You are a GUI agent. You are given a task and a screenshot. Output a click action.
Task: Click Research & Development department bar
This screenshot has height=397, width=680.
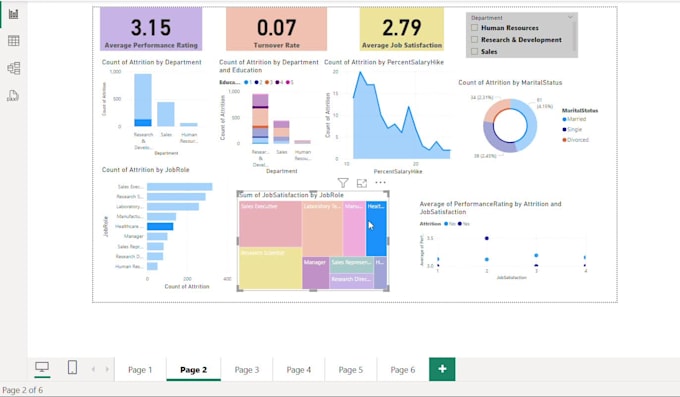pyautogui.click(x=143, y=100)
